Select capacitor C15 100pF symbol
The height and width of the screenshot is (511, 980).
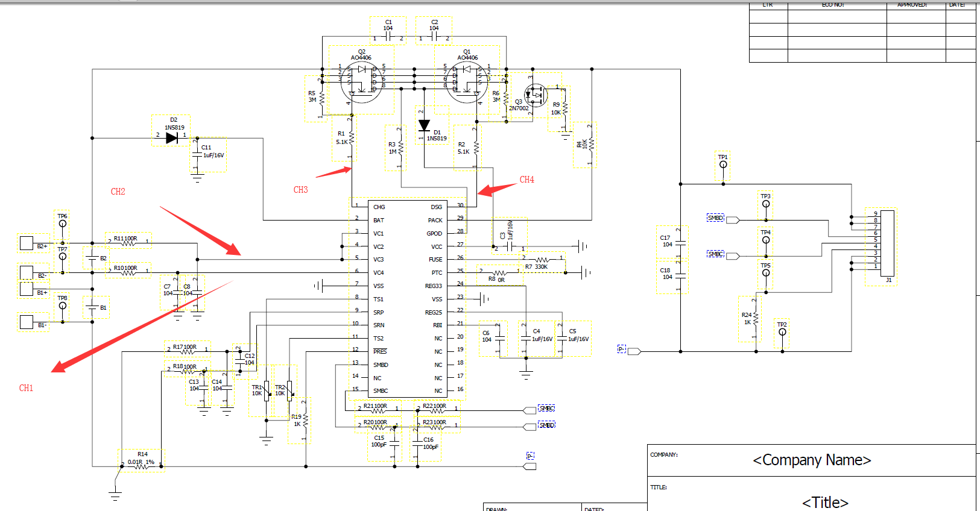[394, 443]
